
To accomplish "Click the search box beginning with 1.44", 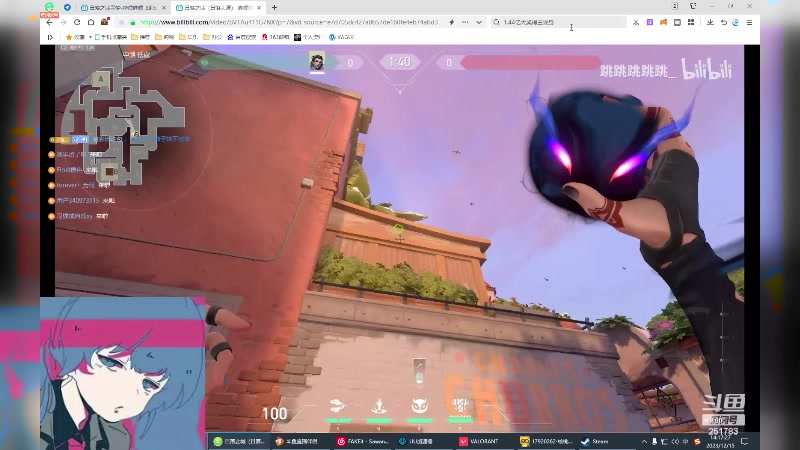I will 559,22.
